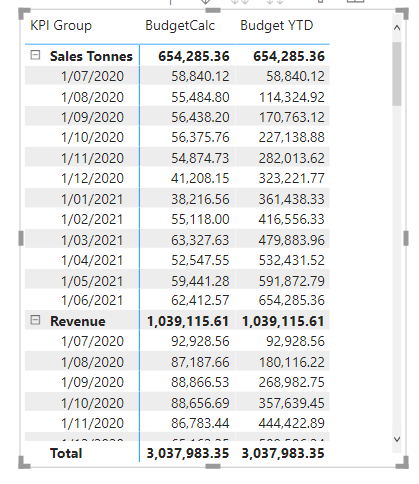The height and width of the screenshot is (484, 419).
Task: Click the top-center resize handle of the visual
Action: [x=213, y=10]
